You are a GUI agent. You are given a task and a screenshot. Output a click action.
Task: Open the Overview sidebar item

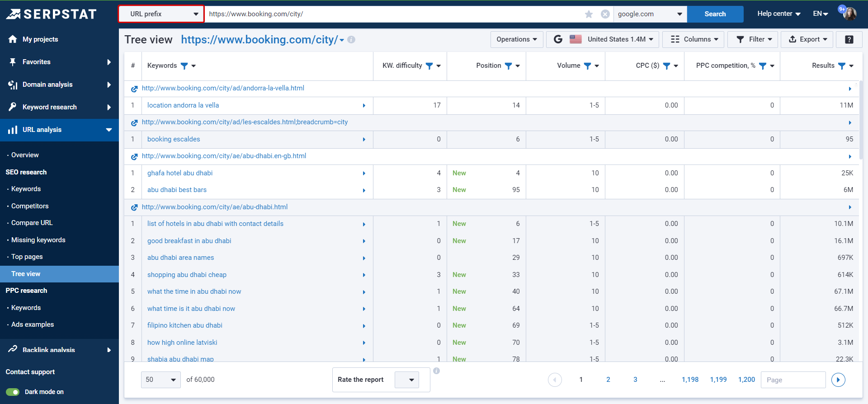coord(25,155)
